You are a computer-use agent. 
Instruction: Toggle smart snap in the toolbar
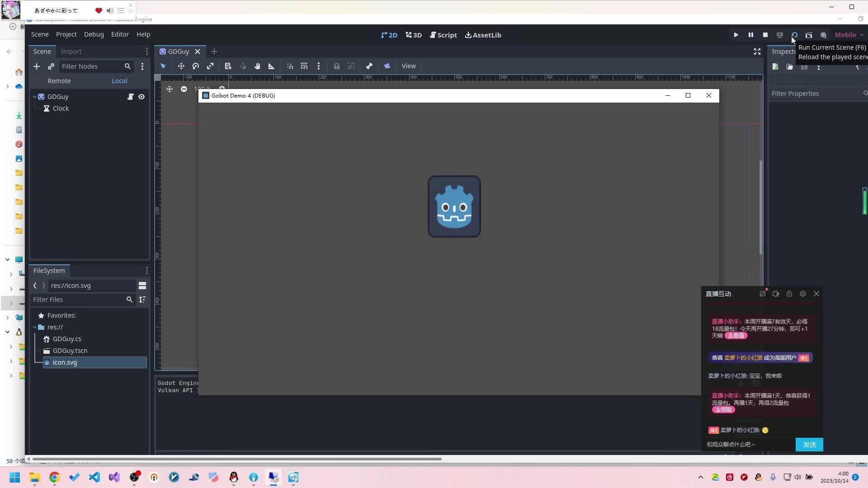(x=290, y=66)
